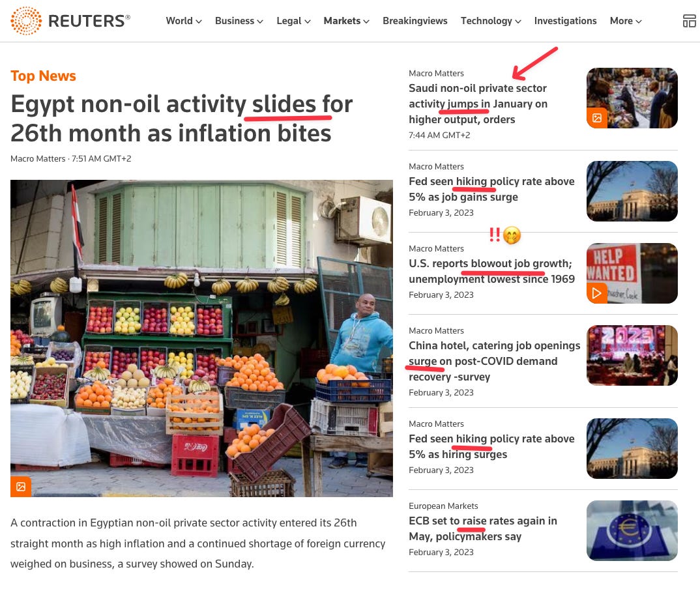Click the China hotel job openings headline

(x=494, y=361)
